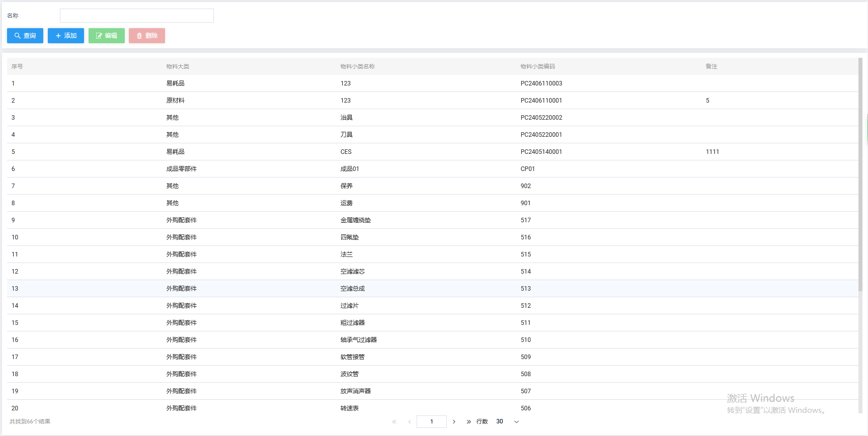Click the 编辑 edit button

pos(107,36)
